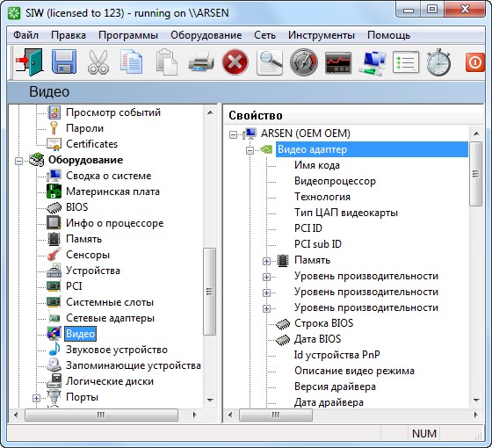Screen dimensions: 492x448
Task: Expand the first Уровень производительности node
Action: tap(266, 277)
